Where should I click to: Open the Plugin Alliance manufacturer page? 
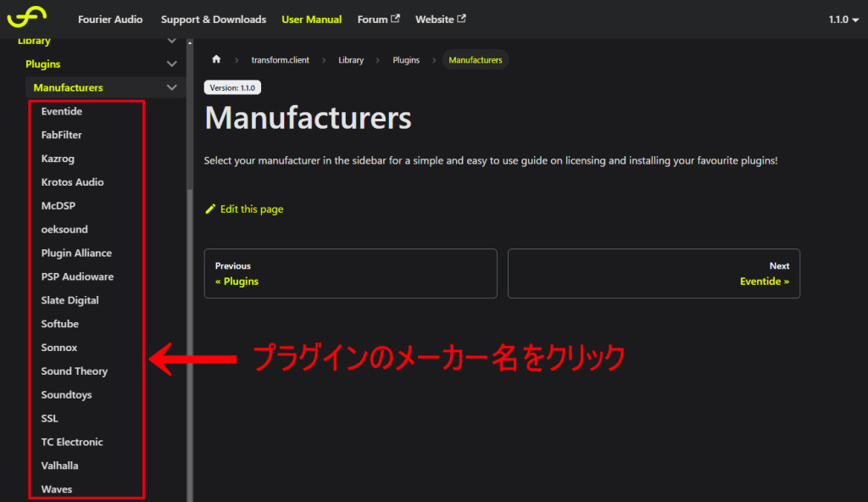pos(76,254)
